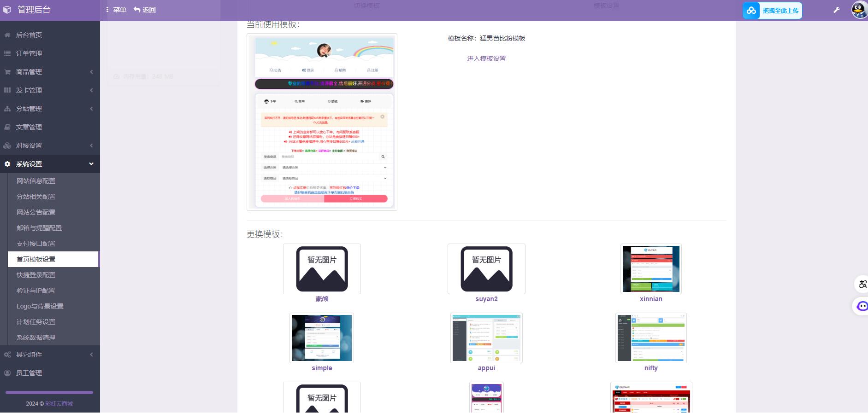868x413 pixels.
Task: Click the 拖拽至此上传 upload button
Action: point(772,10)
